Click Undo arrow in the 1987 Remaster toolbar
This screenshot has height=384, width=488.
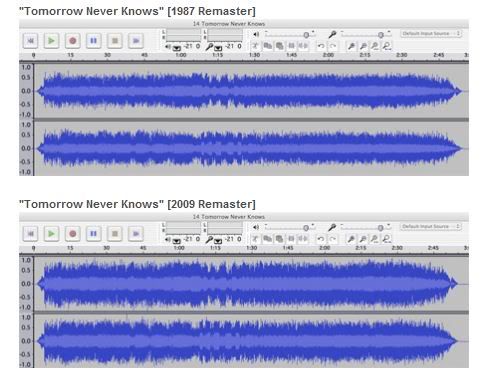tap(321, 46)
